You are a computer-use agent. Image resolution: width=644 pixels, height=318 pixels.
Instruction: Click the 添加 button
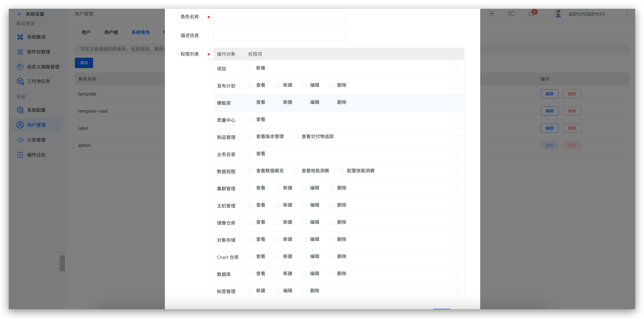[x=83, y=63]
